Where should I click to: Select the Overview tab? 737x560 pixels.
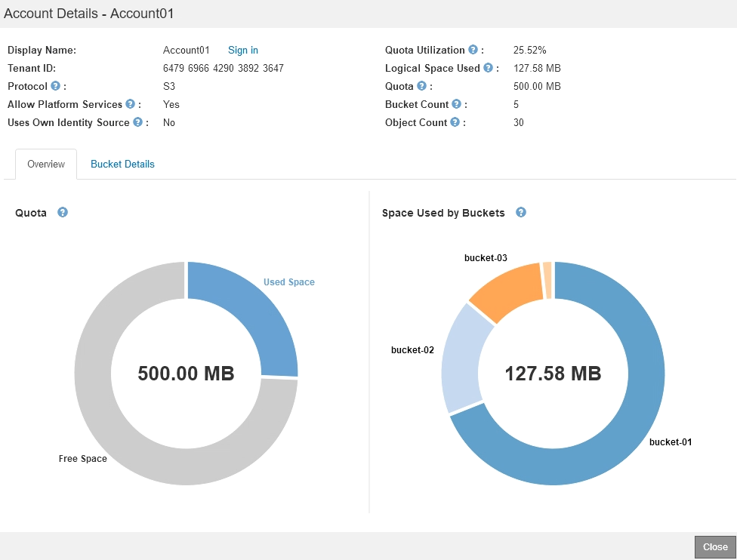[x=46, y=164]
